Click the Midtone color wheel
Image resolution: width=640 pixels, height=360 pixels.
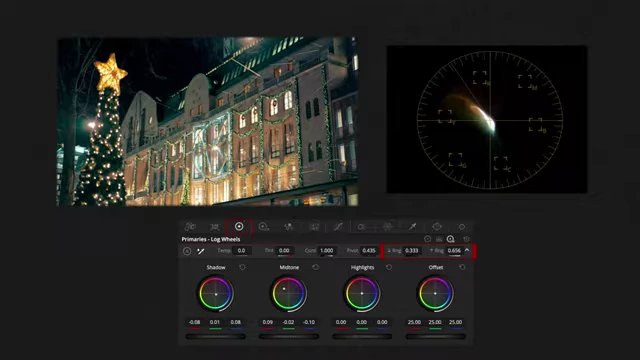(x=289, y=293)
